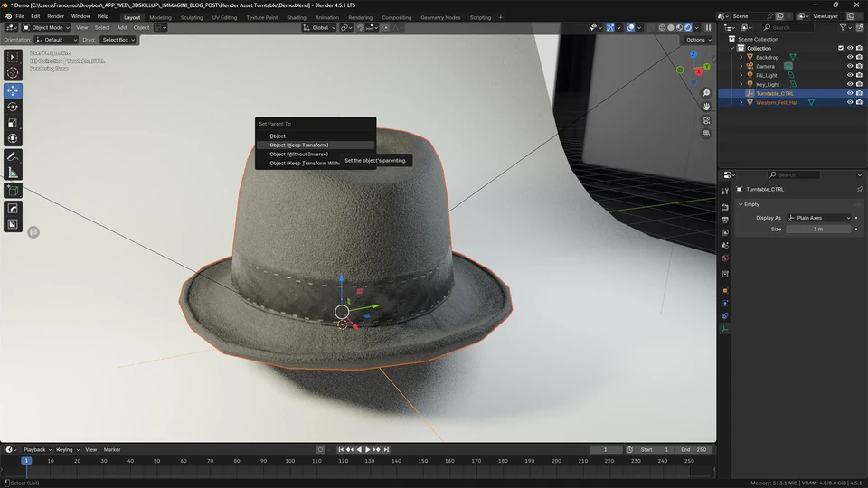The width and height of the screenshot is (868, 488).
Task: Open the File menu
Action: click(x=20, y=16)
